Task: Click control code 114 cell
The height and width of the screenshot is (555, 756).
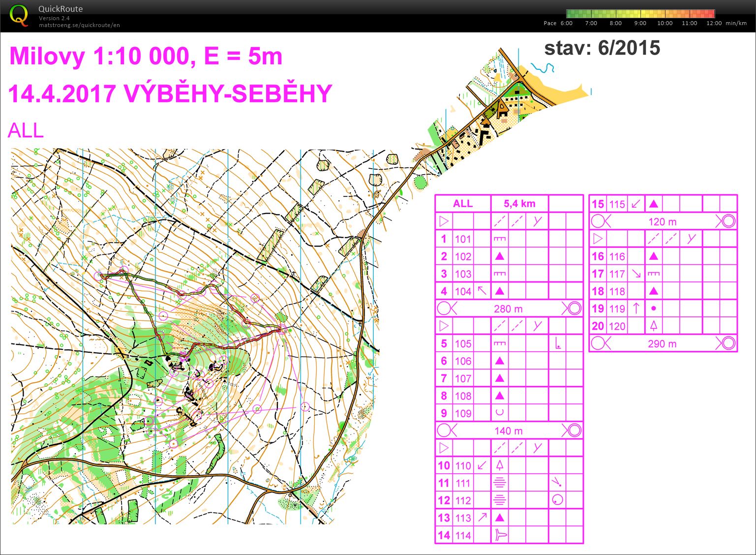Action: click(x=463, y=535)
